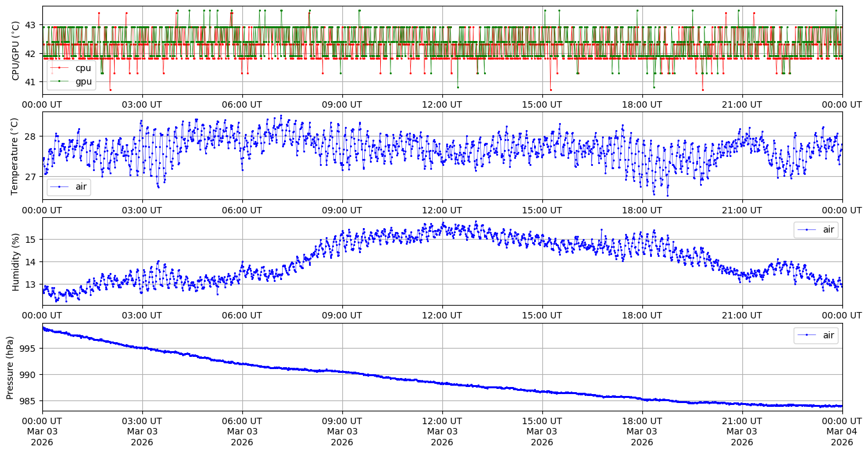
Task: Click the 43 tick on CPU/GPU axis
Action: (x=31, y=25)
